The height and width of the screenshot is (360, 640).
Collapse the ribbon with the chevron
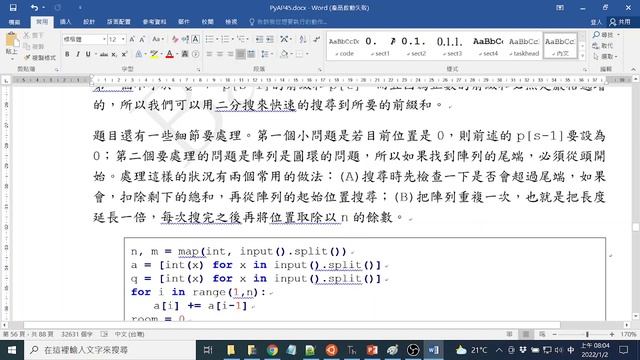pos(633,69)
